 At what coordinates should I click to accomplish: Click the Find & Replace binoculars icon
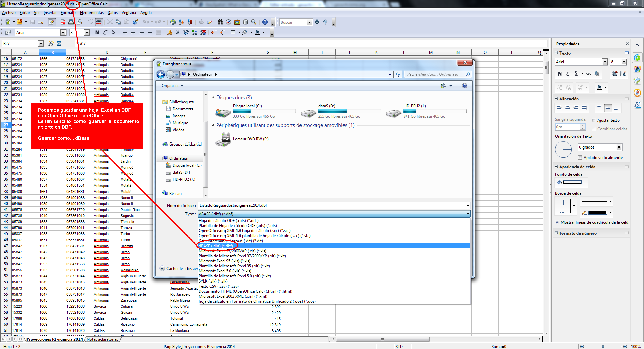(220, 22)
